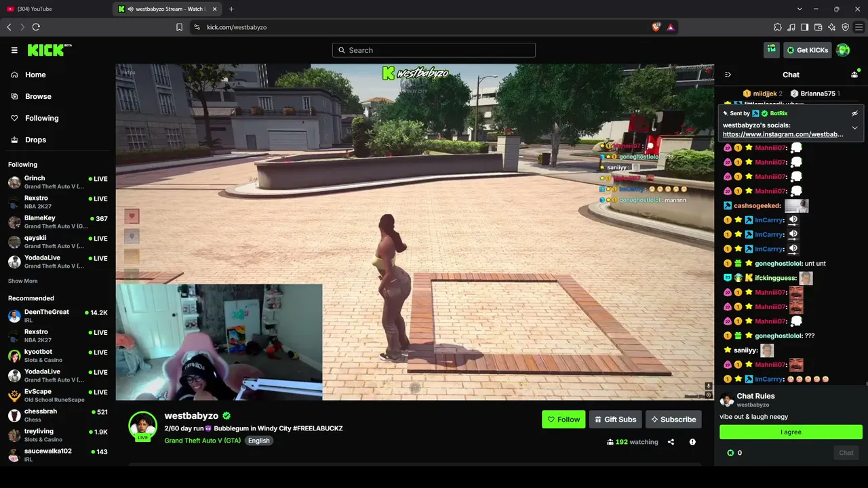Open the chat gift leaderboard icon

point(854,75)
